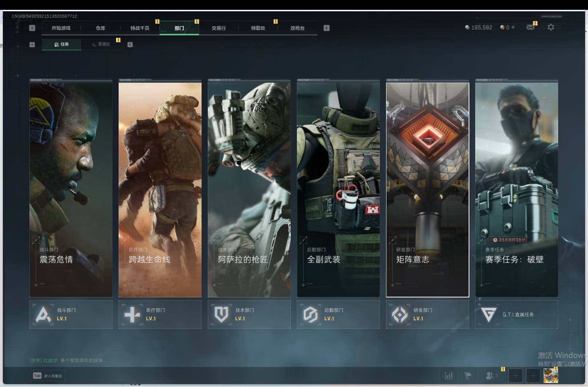The width and height of the screenshot is (588, 387).
Task: Open the friends list icon showing 3
Action: click(x=492, y=375)
